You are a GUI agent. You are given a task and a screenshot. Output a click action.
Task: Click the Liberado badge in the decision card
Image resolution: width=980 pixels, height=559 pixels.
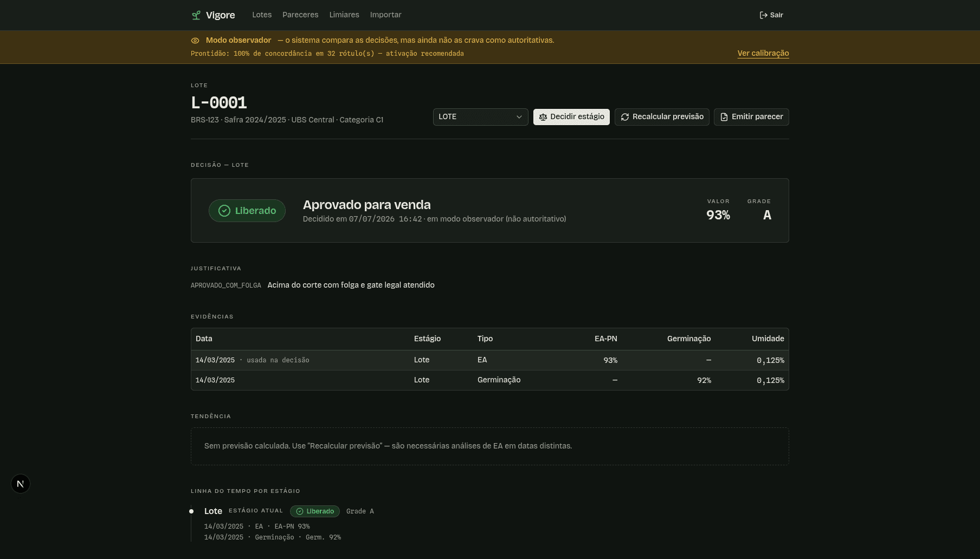[247, 211]
